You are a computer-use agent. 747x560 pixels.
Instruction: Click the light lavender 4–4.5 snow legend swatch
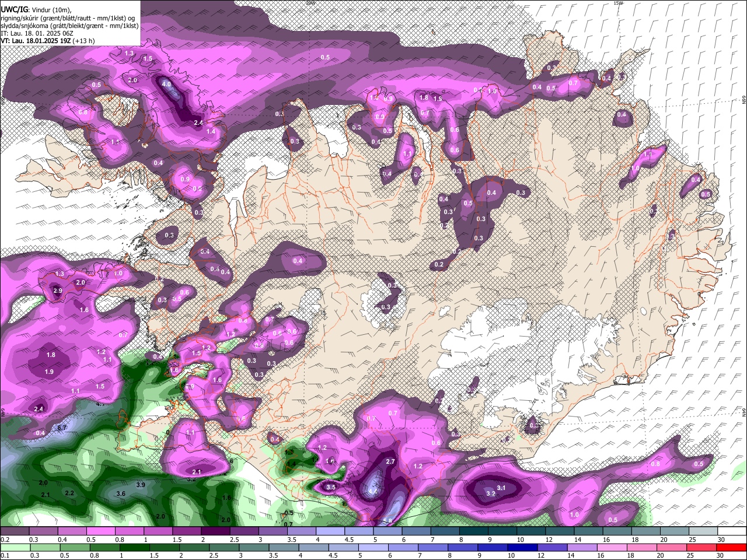coord(330,531)
